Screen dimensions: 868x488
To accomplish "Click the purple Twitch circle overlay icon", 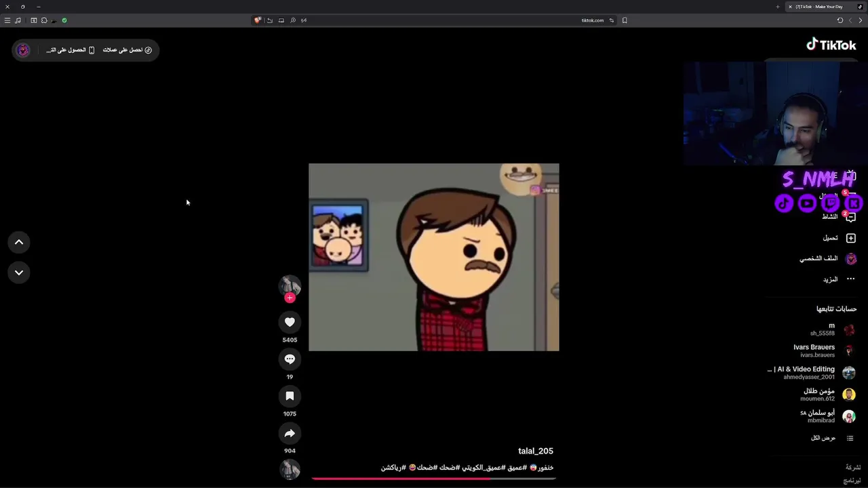I will tap(830, 203).
